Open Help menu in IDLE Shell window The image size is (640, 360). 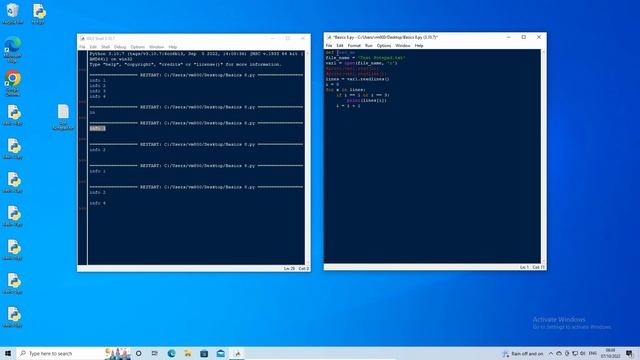click(x=173, y=47)
